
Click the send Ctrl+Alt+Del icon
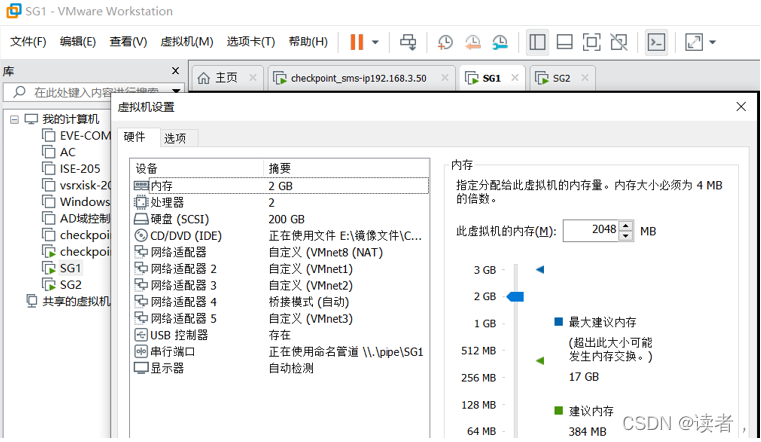pyautogui.click(x=408, y=42)
